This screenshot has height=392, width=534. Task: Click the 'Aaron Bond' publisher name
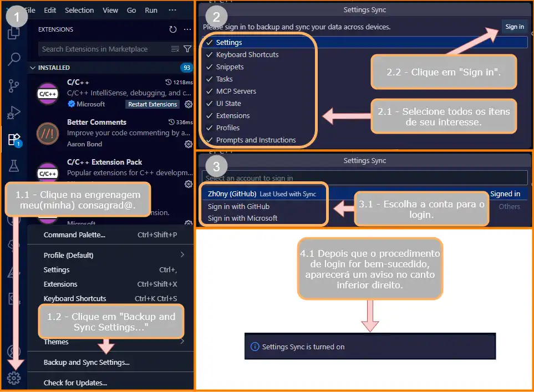click(x=84, y=144)
